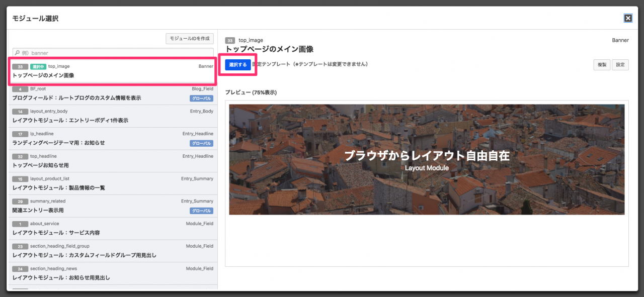The image size is (644, 297).
Task: Select the about_service Module_Field item
Action: (x=113, y=229)
